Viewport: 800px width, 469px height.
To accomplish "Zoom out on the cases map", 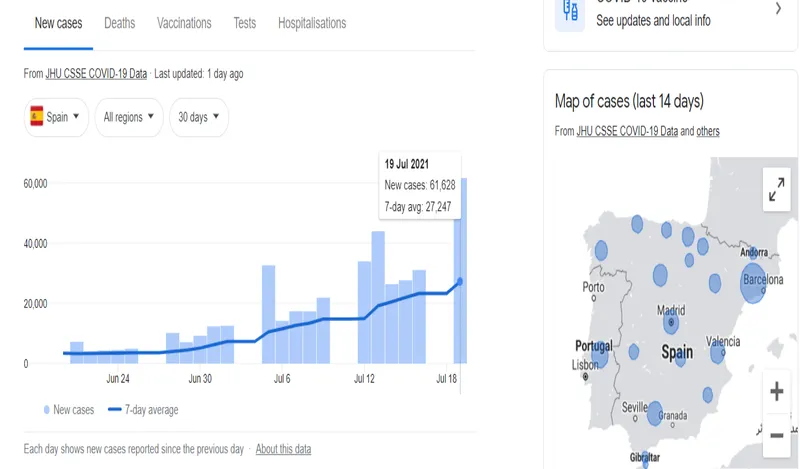I will click(x=776, y=435).
